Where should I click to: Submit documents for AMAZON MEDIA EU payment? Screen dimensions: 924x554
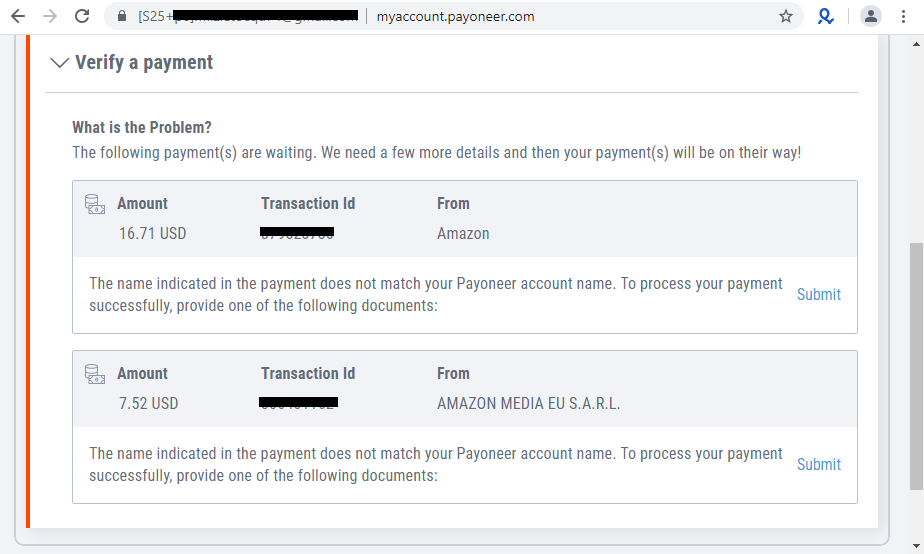pyautogui.click(x=818, y=464)
